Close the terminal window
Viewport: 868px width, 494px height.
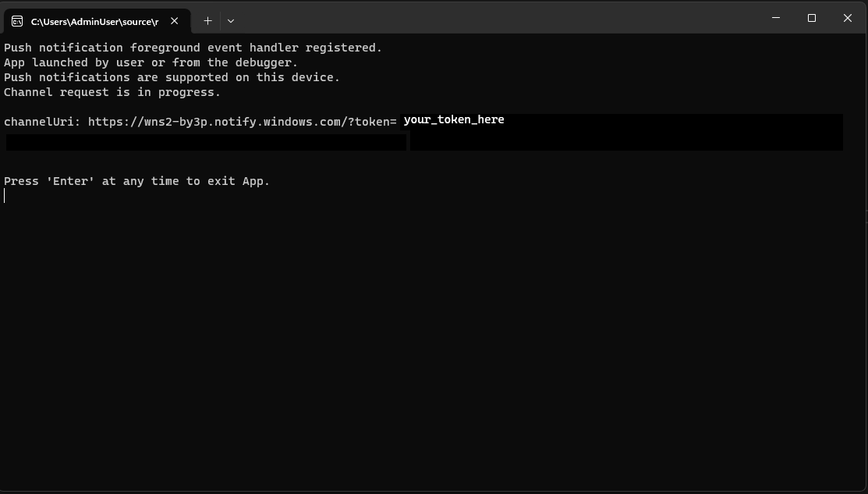click(x=848, y=18)
